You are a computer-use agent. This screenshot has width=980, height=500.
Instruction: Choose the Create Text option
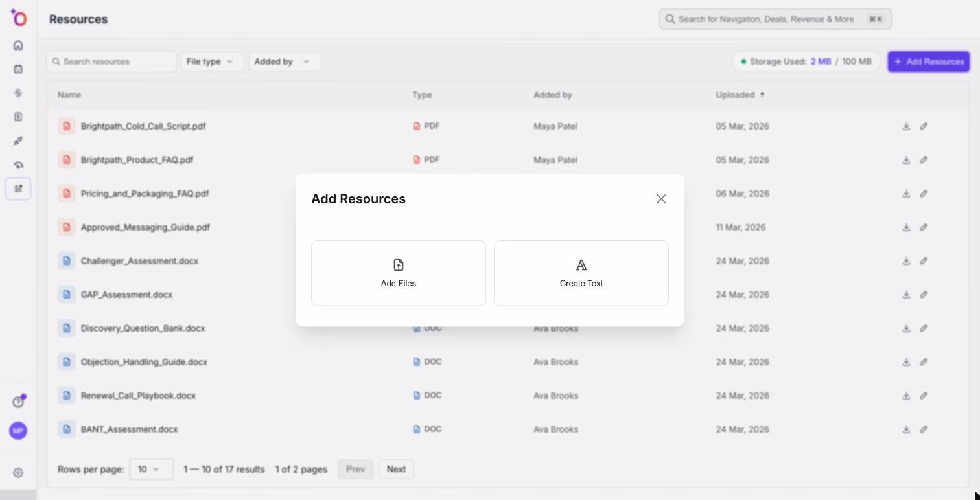click(x=581, y=273)
